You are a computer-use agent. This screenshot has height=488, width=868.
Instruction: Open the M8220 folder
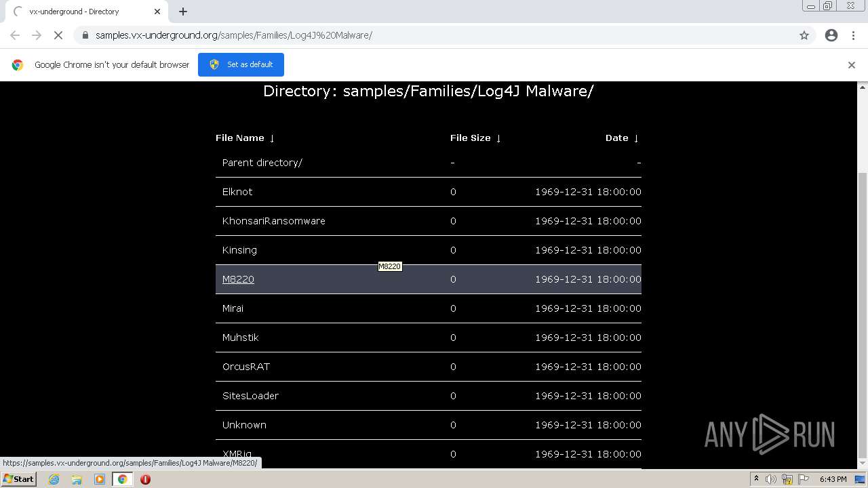238,279
